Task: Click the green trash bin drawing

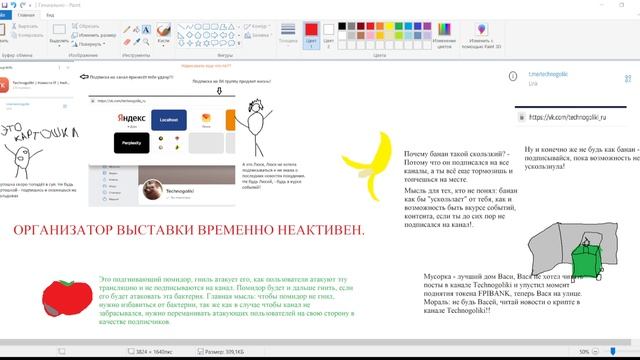Action: 587,260
